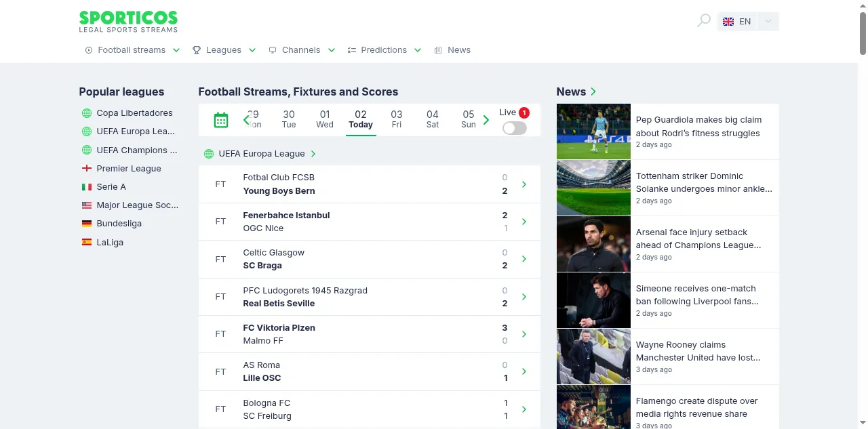868x429 pixels.
Task: Open Arteta thumbnail for Arsenal story
Action: pyautogui.click(x=593, y=244)
